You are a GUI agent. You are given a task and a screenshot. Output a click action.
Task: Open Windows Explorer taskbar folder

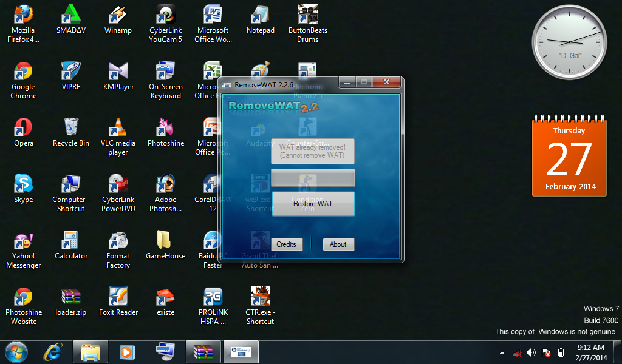click(91, 352)
